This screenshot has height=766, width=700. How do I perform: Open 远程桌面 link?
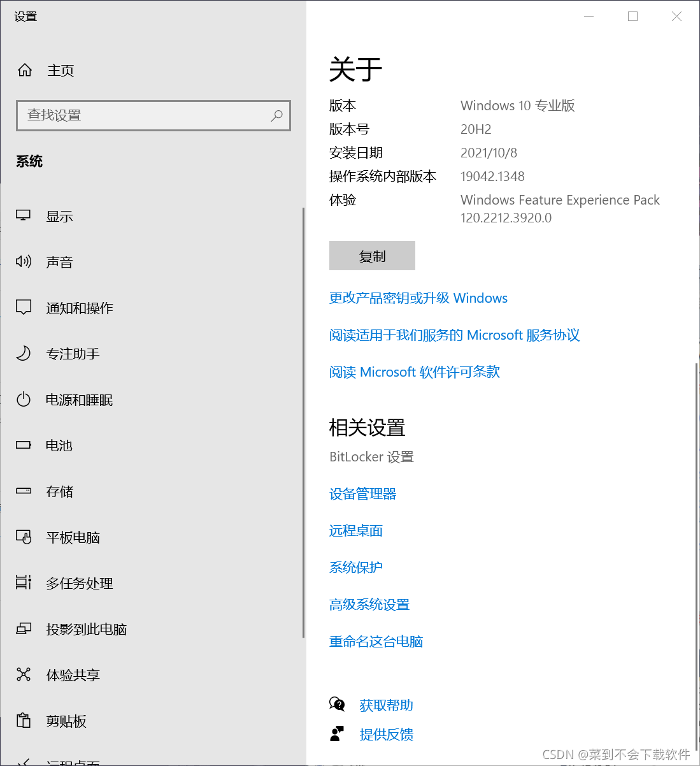click(356, 530)
